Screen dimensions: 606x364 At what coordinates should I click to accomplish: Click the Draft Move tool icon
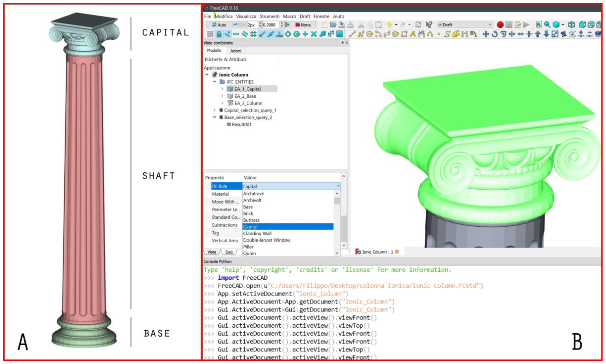(x=486, y=34)
